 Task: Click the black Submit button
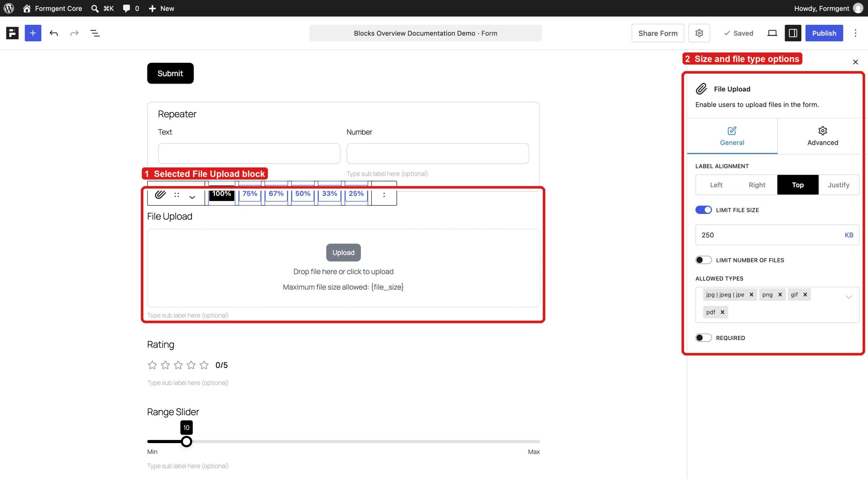click(x=170, y=73)
